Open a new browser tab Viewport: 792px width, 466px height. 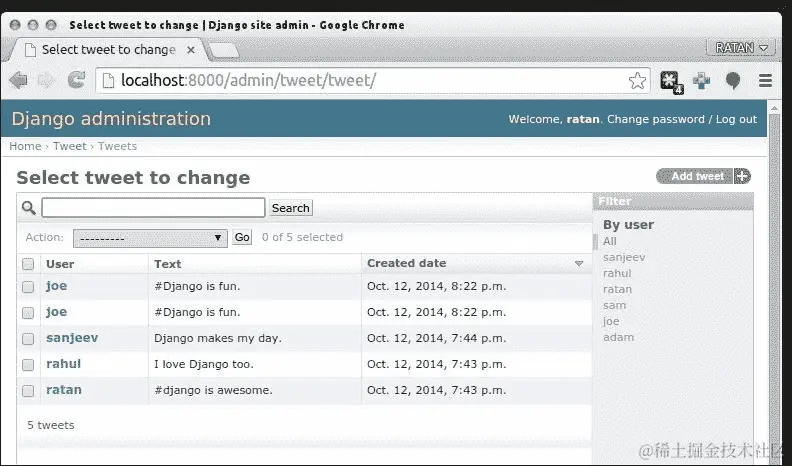pyautogui.click(x=223, y=50)
